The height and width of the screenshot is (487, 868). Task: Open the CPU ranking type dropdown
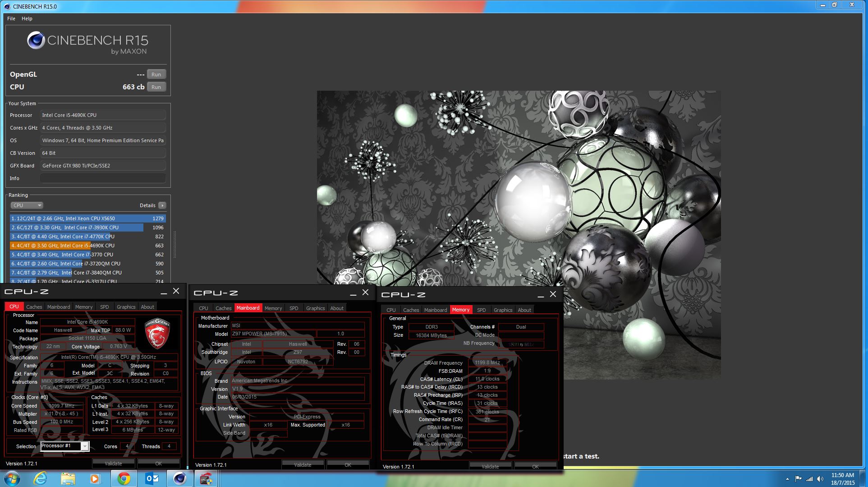27,205
